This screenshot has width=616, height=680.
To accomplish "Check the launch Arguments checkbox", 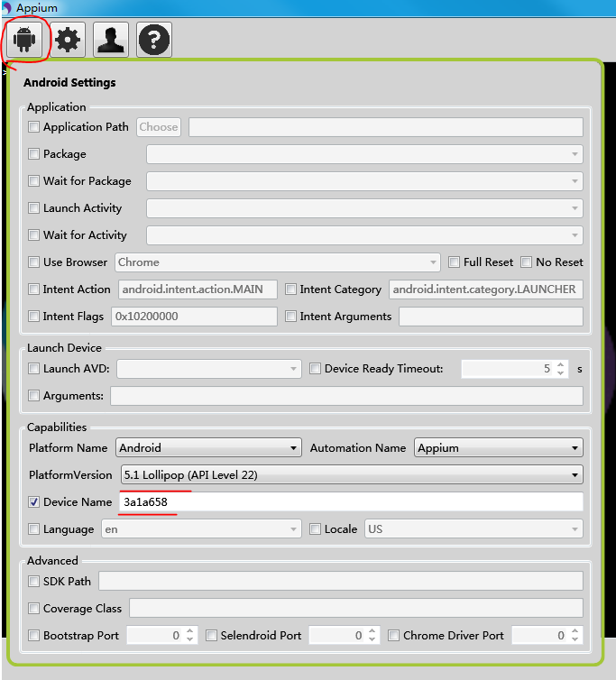I will click(x=34, y=396).
